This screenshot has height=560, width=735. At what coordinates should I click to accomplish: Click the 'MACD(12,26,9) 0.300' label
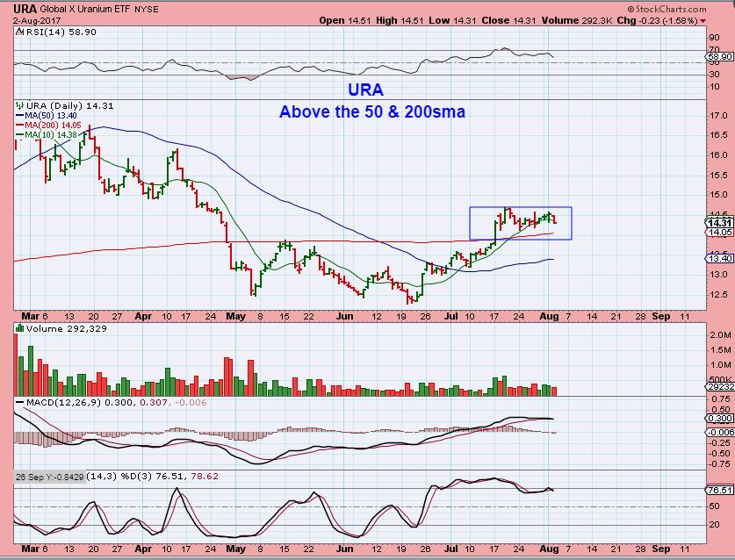[x=80, y=403]
